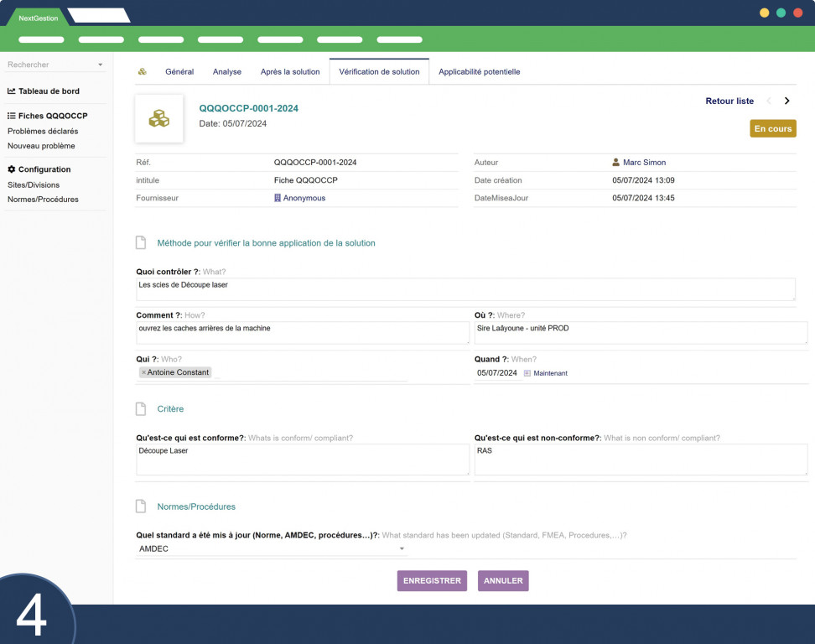This screenshot has height=644, width=815.
Task: Click the ENREGISTRER button
Action: [432, 580]
